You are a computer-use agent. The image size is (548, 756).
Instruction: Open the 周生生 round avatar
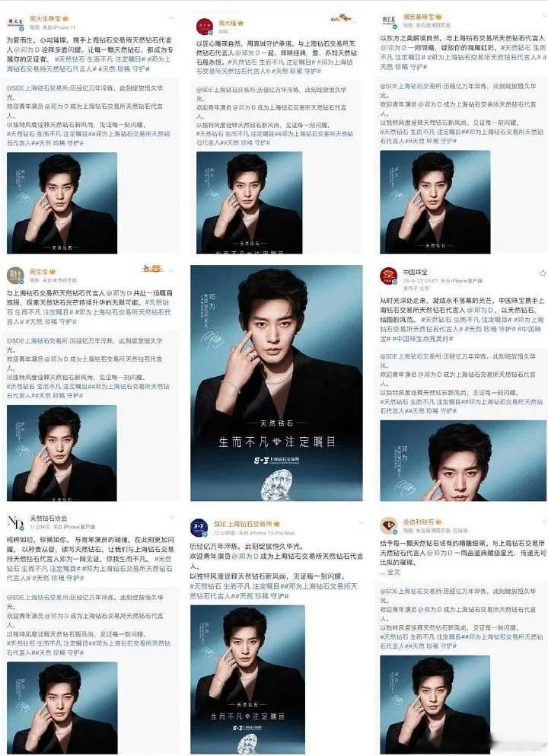click(15, 276)
